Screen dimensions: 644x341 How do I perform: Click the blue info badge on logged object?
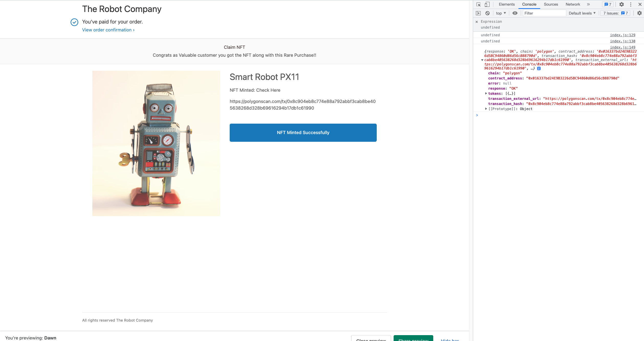point(539,68)
